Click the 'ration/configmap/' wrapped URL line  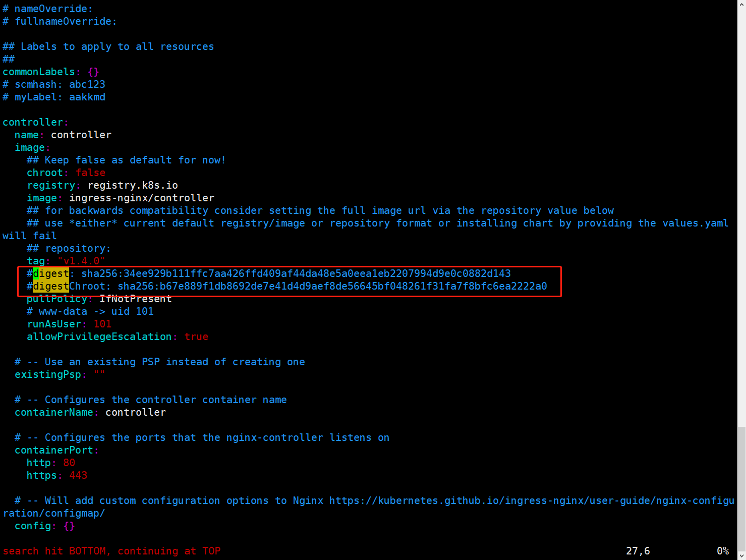coord(54,513)
